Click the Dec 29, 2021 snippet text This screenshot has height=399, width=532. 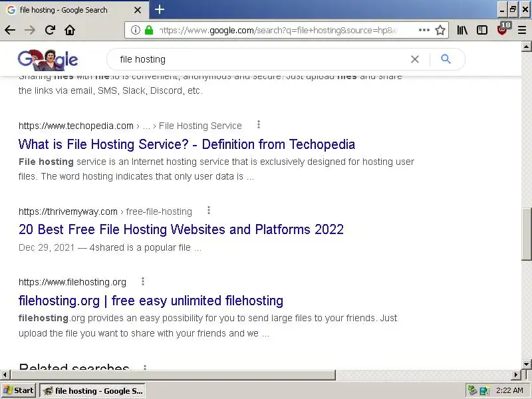47,247
